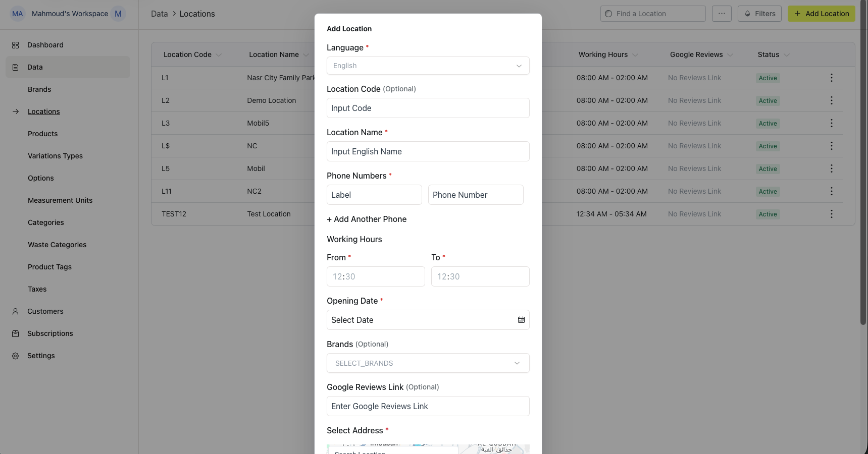Click the Locations sidebar link

click(x=44, y=111)
